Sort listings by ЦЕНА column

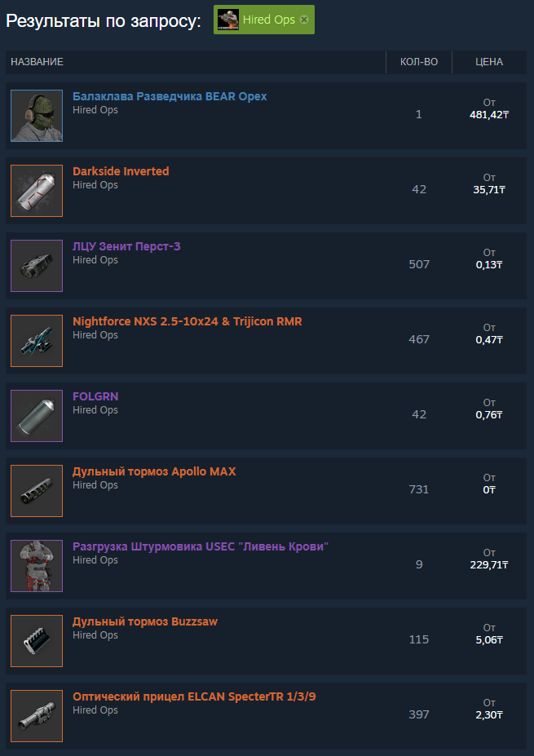point(488,62)
